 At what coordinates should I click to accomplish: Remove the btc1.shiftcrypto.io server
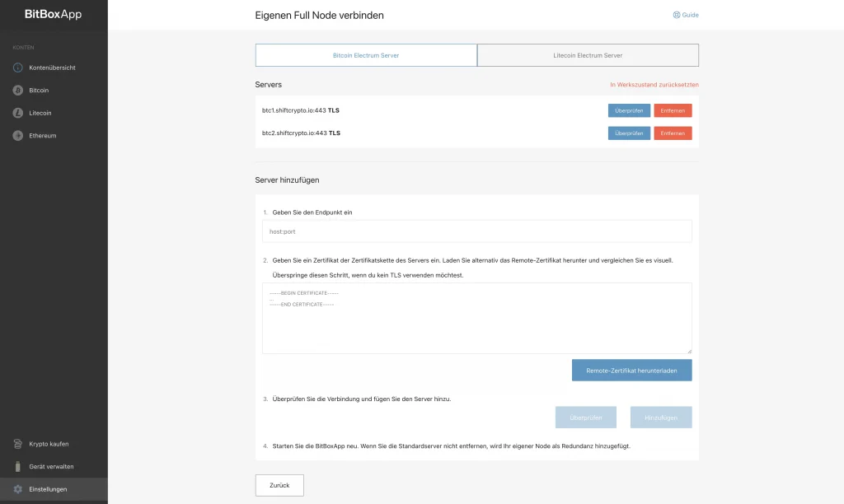(x=673, y=110)
